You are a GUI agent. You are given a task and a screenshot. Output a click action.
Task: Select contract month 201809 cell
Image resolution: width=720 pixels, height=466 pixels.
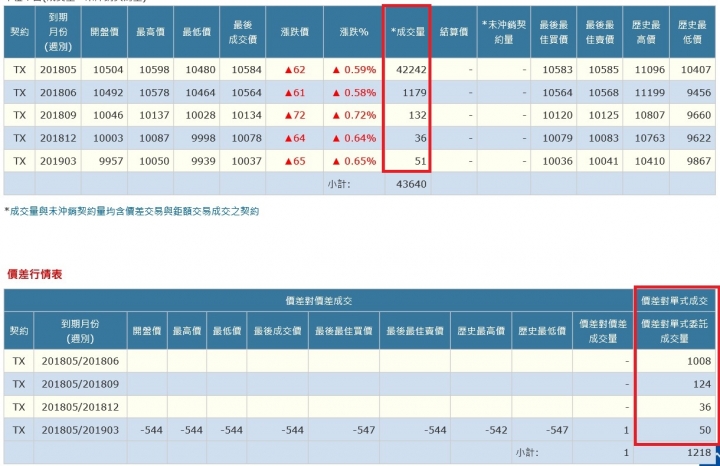[x=58, y=115]
